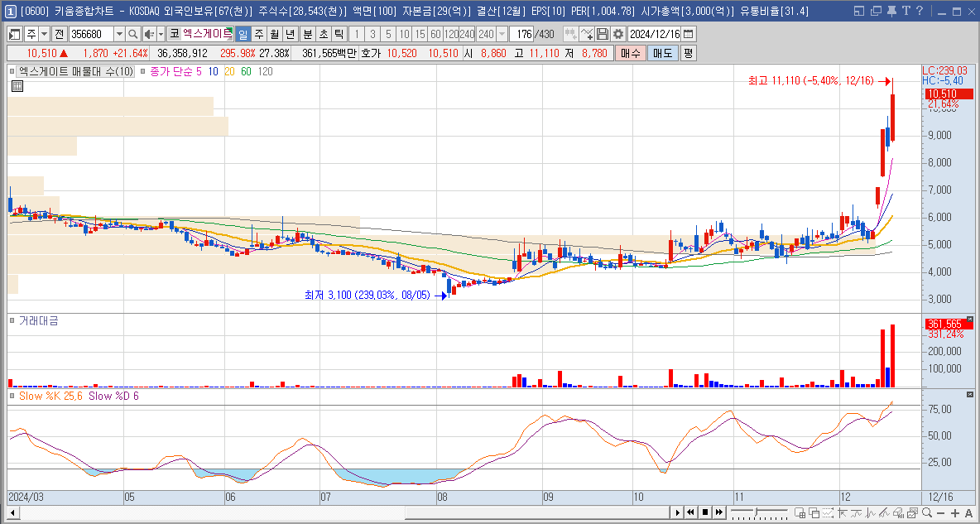Stop the chart replay
980x524 pixels.
click(705, 512)
